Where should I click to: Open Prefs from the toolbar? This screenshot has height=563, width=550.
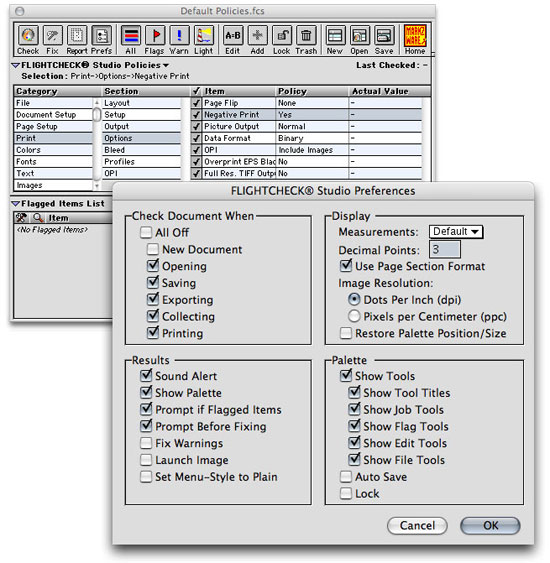tap(101, 36)
